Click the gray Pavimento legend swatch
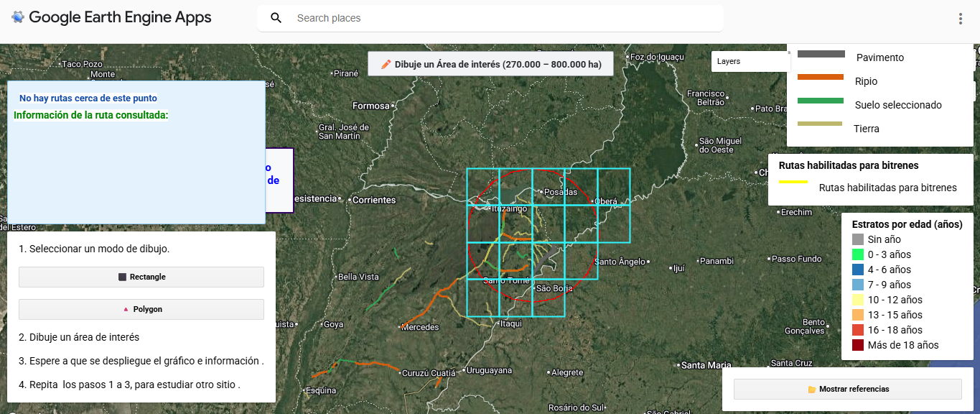 coord(821,54)
